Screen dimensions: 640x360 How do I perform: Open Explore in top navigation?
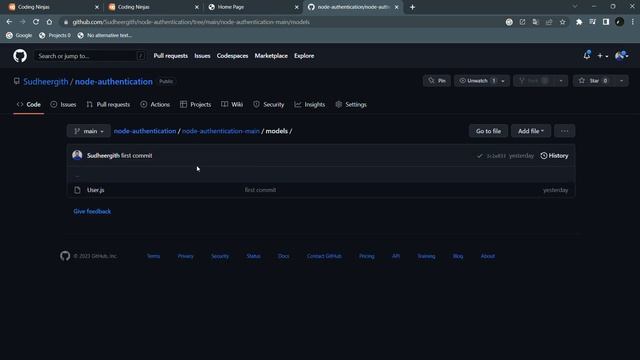tap(304, 56)
